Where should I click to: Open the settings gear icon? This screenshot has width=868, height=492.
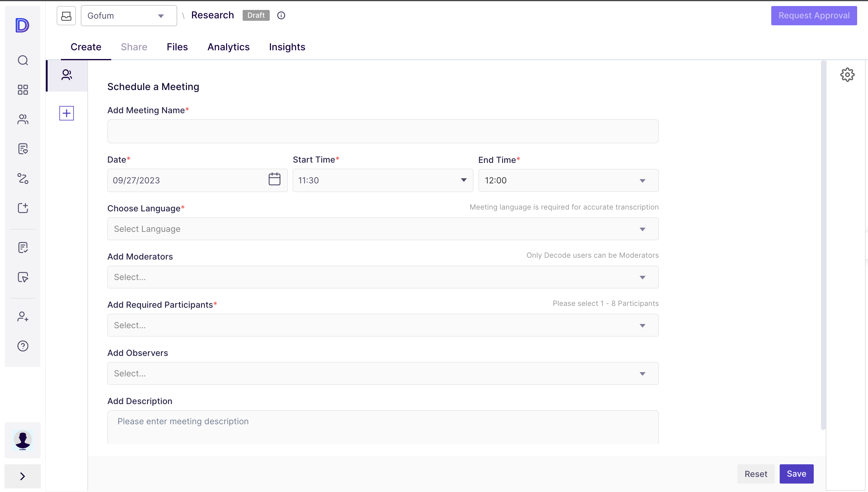point(847,75)
